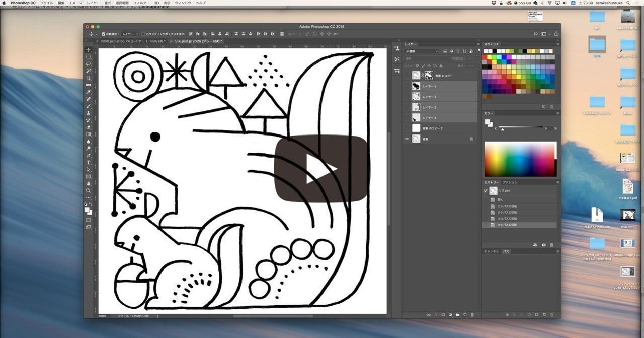Viewport: 644px width, 338px height.
Task: Select the Hand tool
Action: point(89,184)
